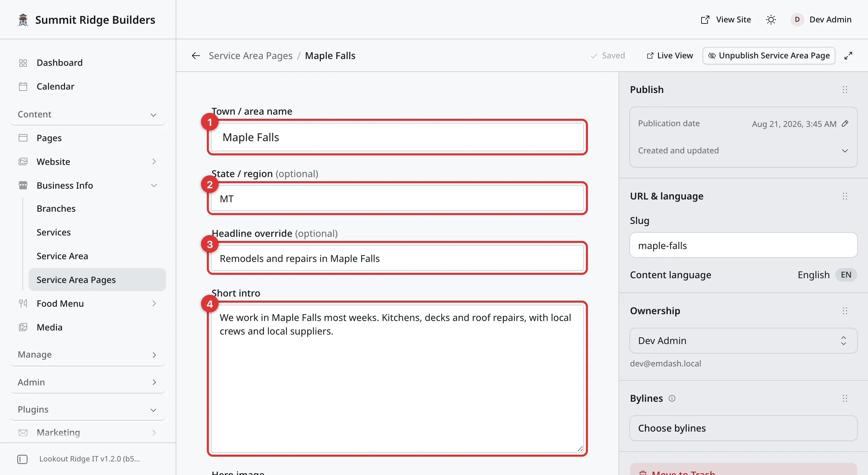Collapse the Business Info submenu
The image size is (868, 475).
click(88, 186)
